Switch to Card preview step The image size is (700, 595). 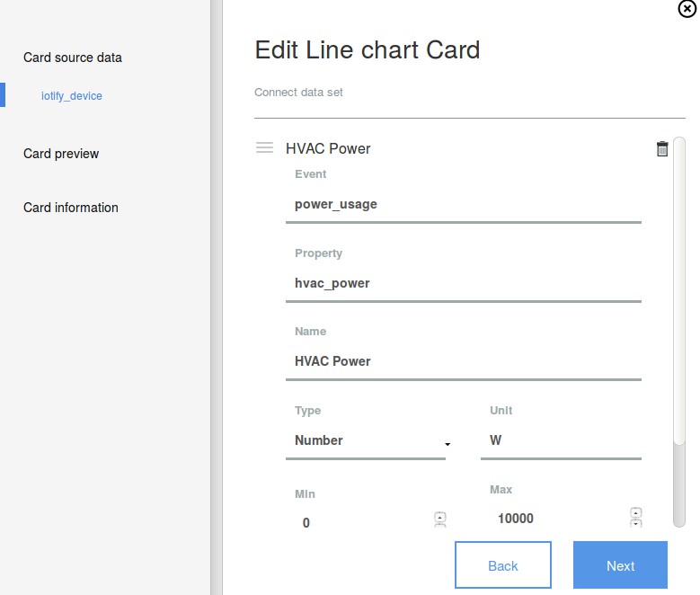[x=61, y=154]
